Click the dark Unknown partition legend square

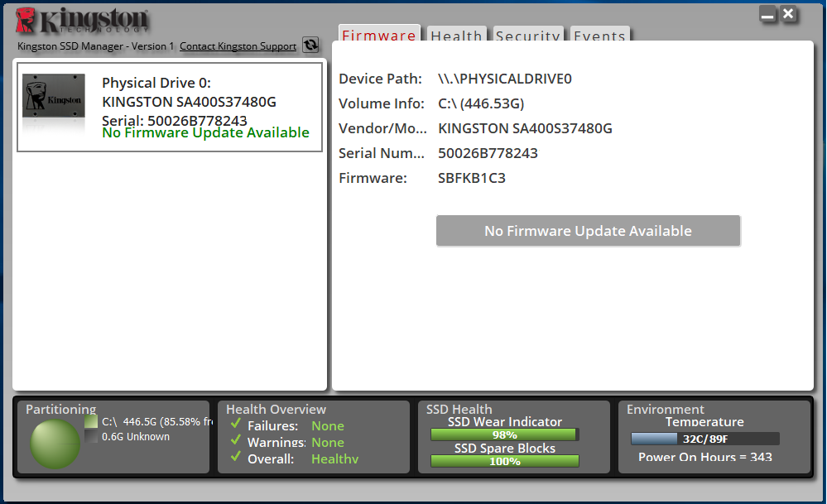91,437
